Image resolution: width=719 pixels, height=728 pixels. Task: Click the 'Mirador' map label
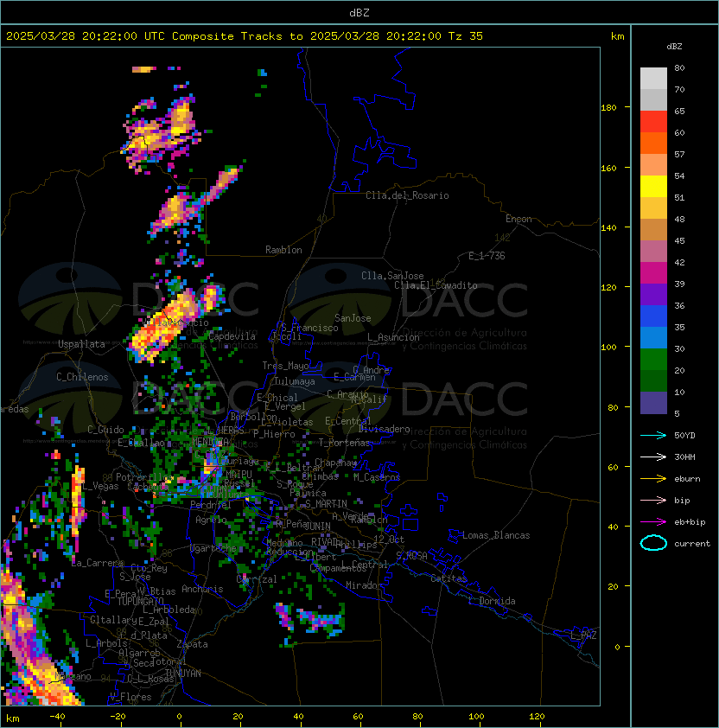pyautogui.click(x=364, y=585)
